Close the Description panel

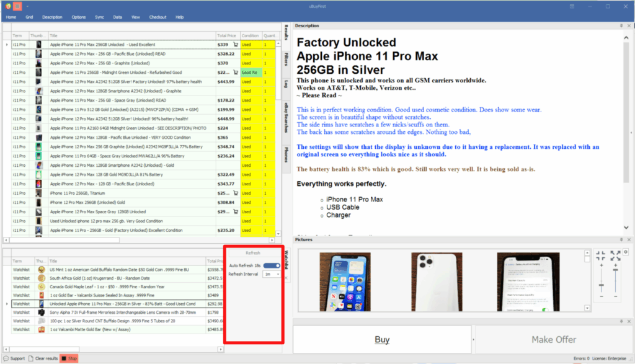click(629, 25)
